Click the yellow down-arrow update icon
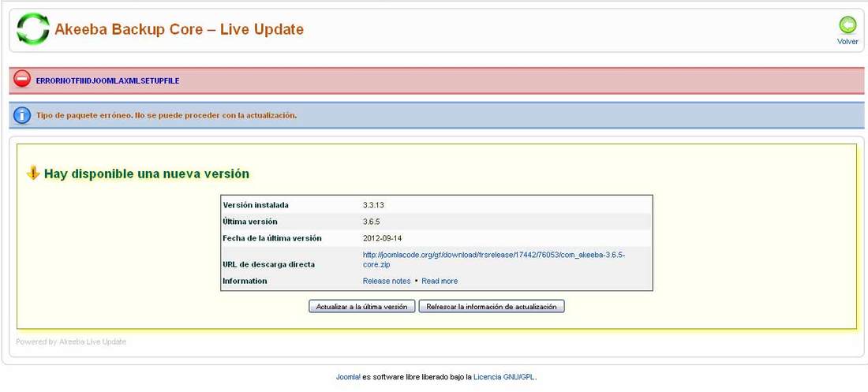Viewport: 868px width, 392px height. [x=33, y=173]
